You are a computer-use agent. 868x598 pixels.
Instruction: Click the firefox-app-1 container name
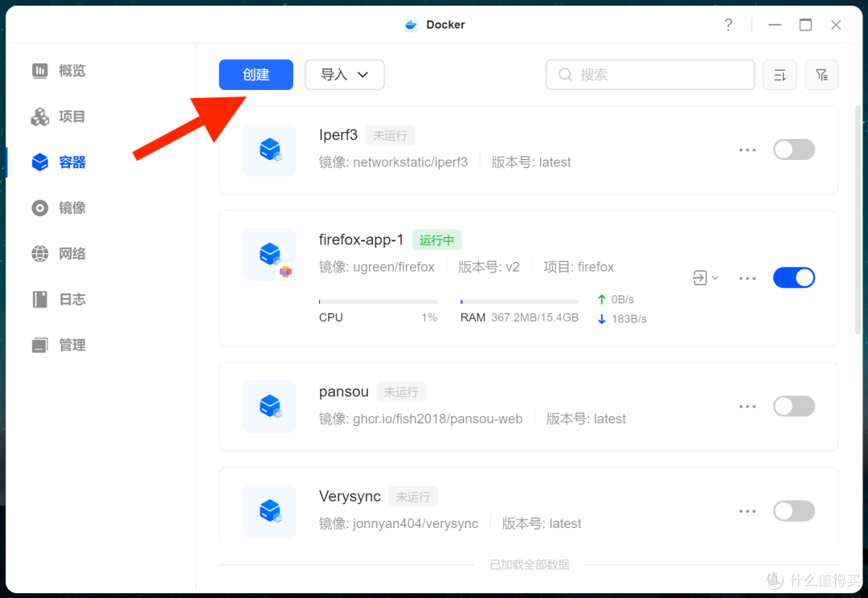(x=361, y=240)
